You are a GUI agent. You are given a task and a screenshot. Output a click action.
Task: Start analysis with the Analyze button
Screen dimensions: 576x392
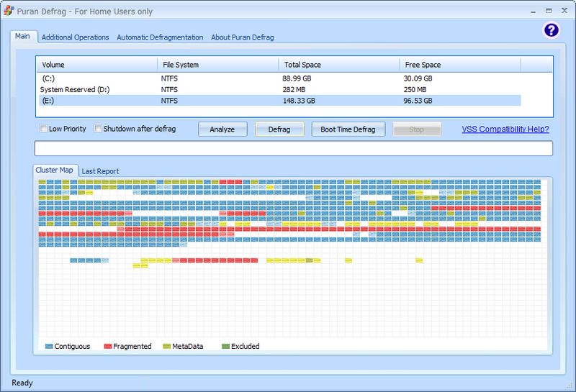pos(222,129)
